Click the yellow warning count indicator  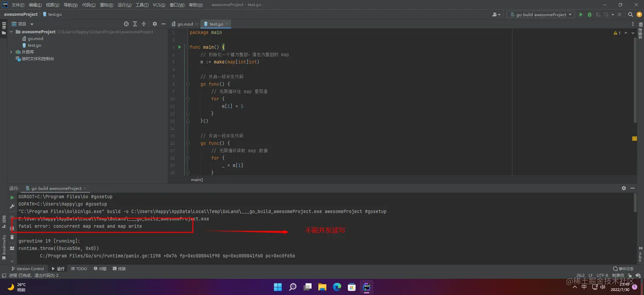[x=617, y=33]
